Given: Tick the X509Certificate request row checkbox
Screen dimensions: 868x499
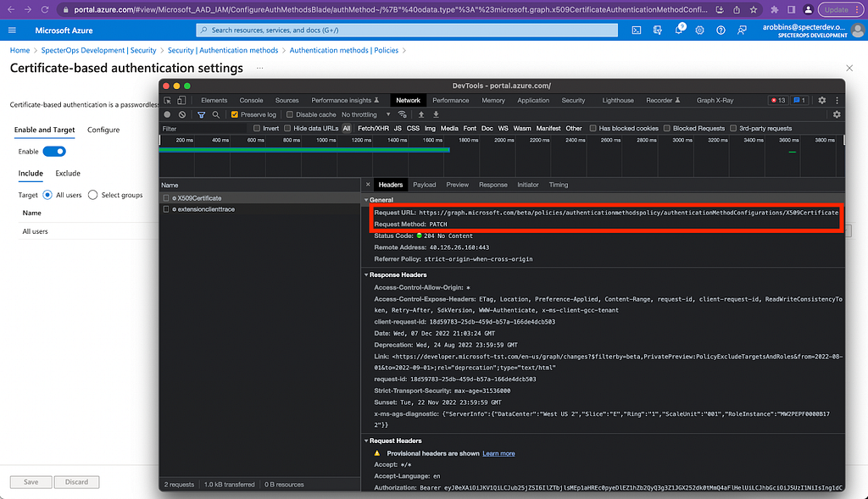Looking at the screenshot, I should (x=166, y=198).
